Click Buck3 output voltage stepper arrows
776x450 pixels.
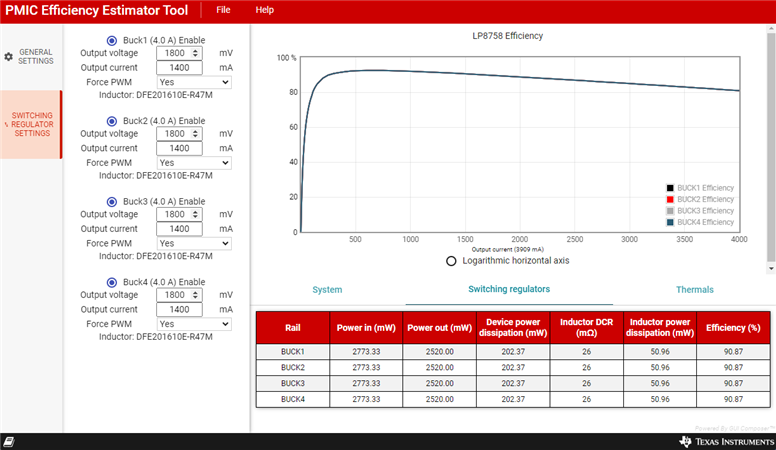click(195, 214)
